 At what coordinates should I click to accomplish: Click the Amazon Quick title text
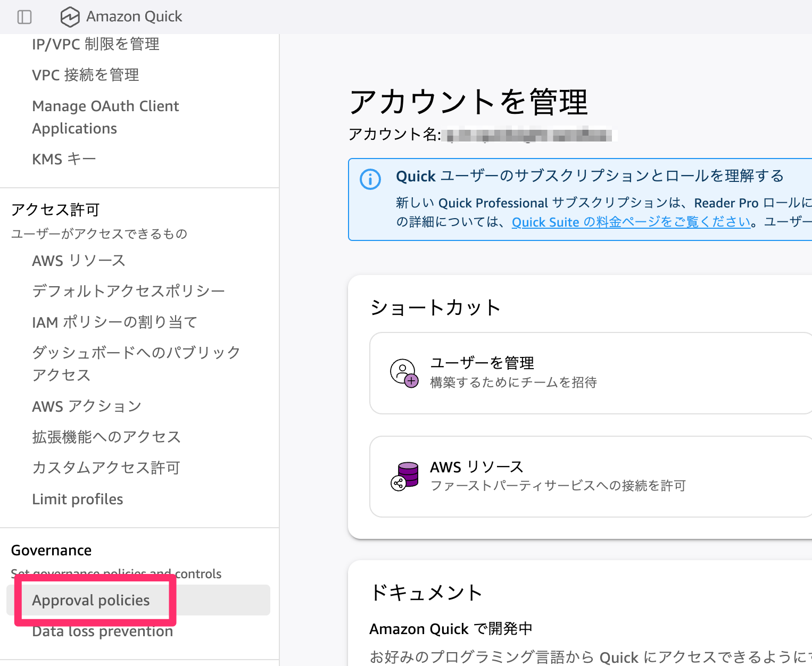134,17
